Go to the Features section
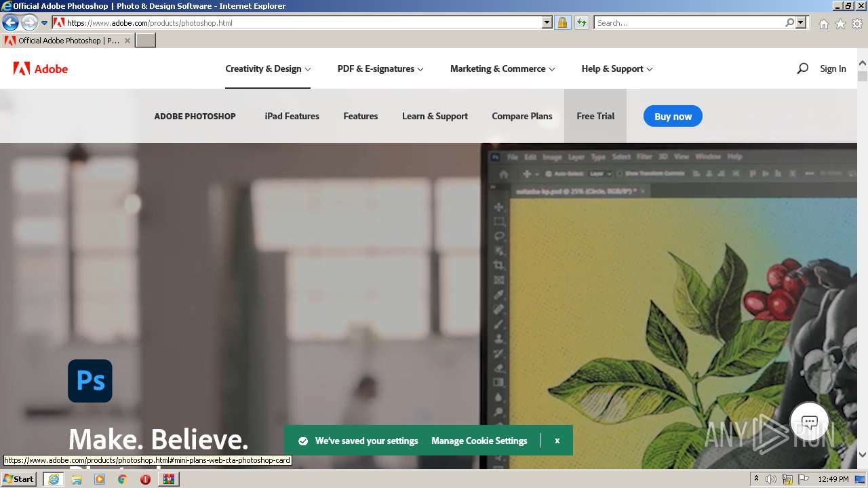The image size is (868, 488). [360, 116]
